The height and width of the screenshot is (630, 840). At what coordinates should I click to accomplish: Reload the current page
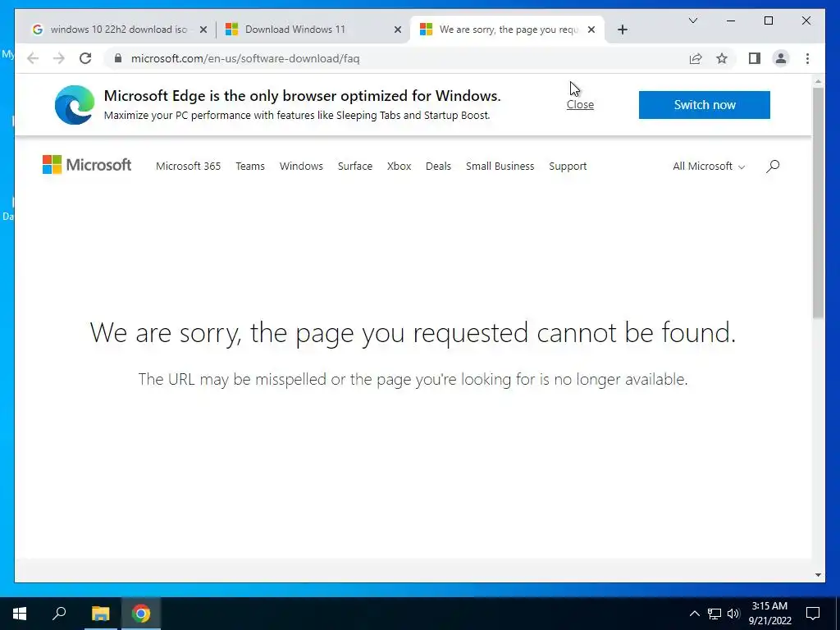[x=85, y=58]
